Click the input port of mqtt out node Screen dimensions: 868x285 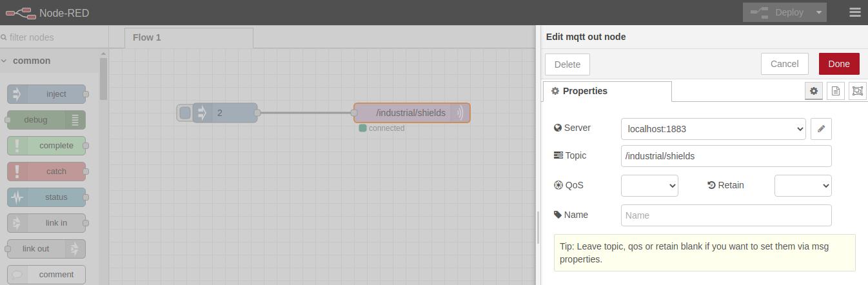pos(354,113)
